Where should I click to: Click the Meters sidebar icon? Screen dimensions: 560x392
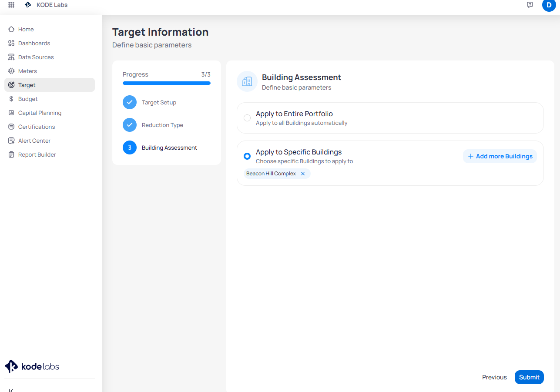(x=11, y=71)
